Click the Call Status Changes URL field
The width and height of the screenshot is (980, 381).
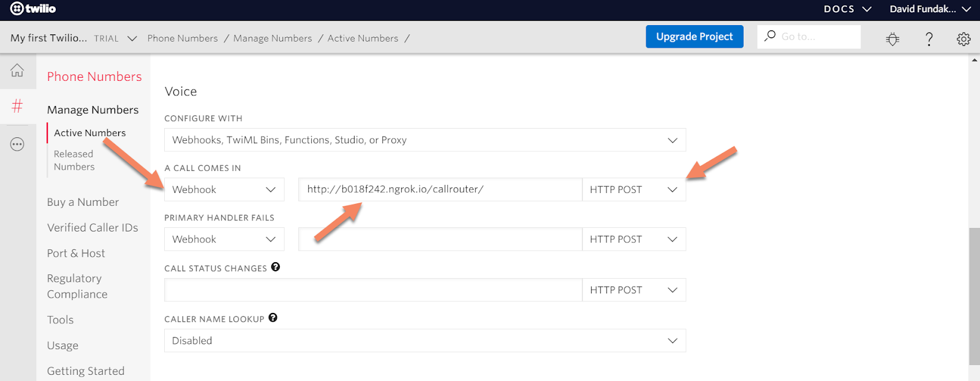coord(373,290)
